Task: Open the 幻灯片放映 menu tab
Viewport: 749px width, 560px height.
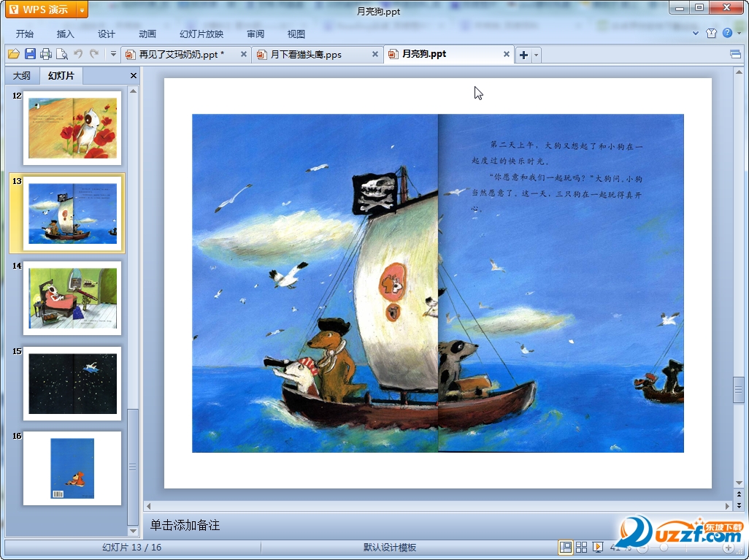Action: pyautogui.click(x=201, y=34)
